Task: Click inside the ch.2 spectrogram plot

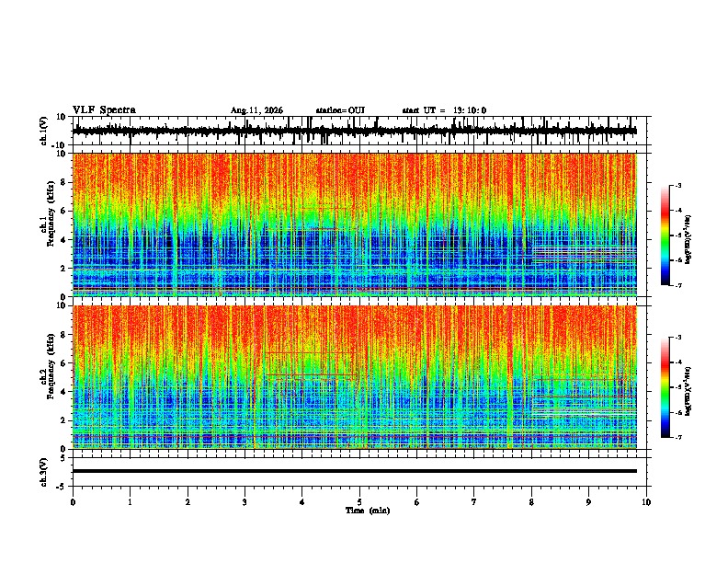Action: point(354,377)
